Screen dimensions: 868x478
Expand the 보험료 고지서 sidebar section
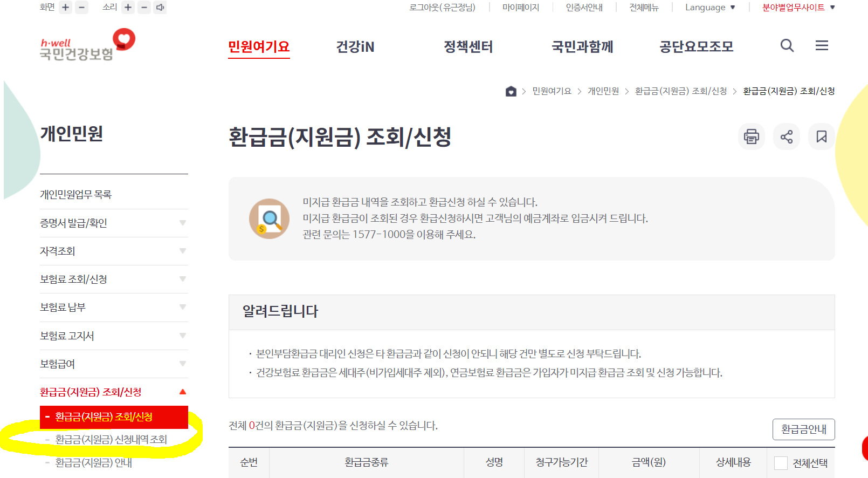(114, 336)
